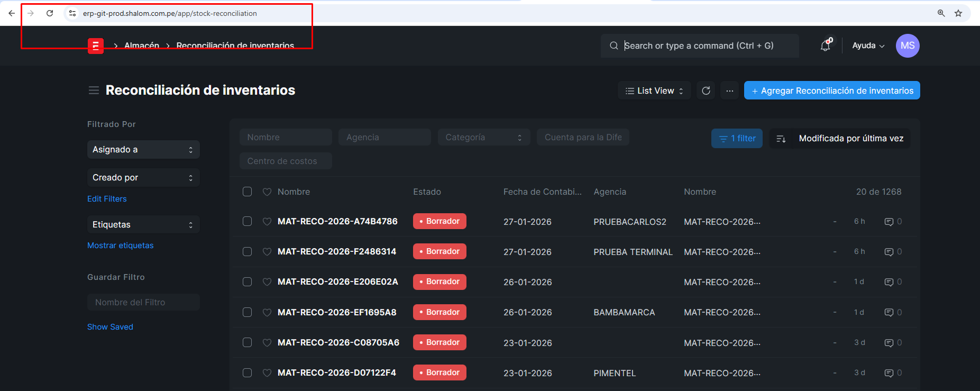Toggle sort direction icon beside Modificada
The width and height of the screenshot is (980, 391).
781,139
